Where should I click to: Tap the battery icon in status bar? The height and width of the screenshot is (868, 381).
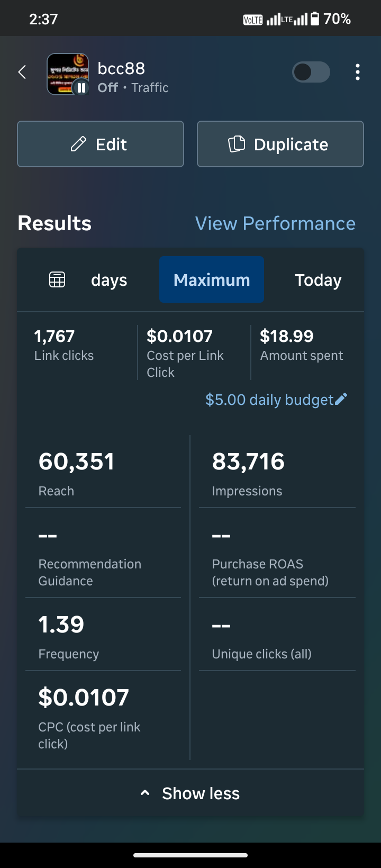coord(315,19)
